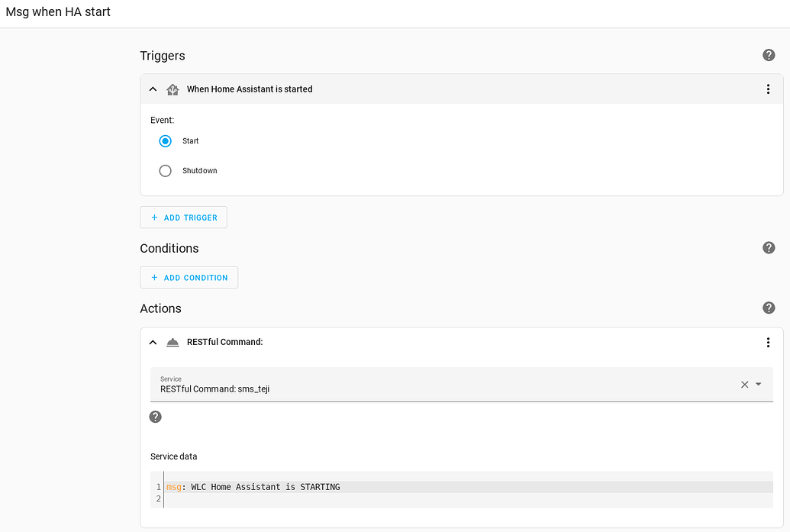Open the action's three-dot overflow menu
Image resolution: width=790 pixels, height=532 pixels.
(768, 342)
